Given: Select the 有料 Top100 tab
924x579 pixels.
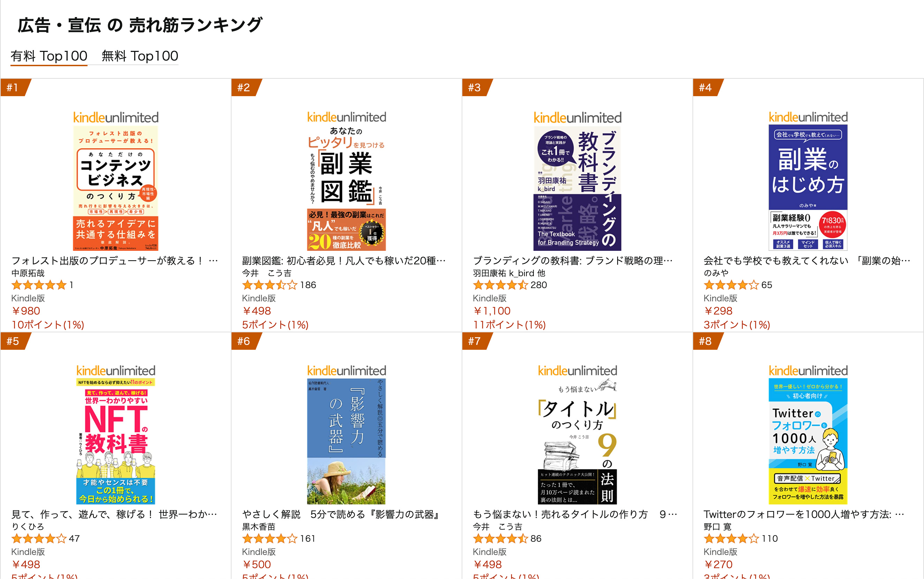Looking at the screenshot, I should (49, 56).
